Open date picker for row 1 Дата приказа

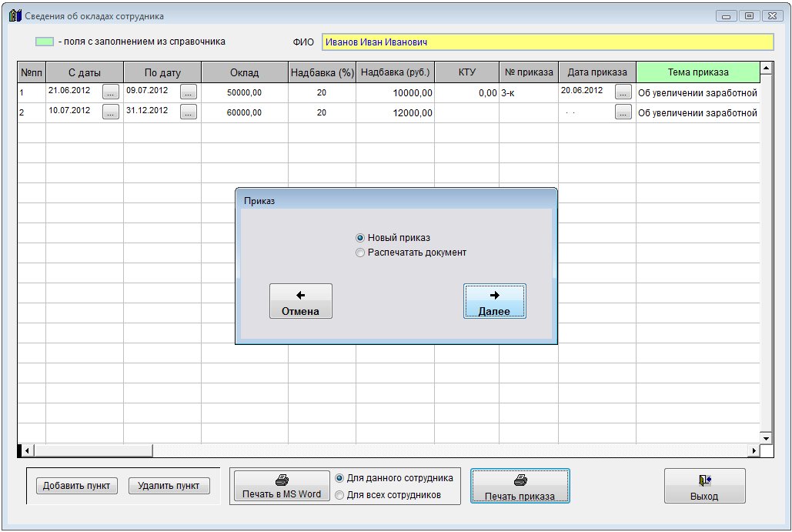pyautogui.click(x=623, y=92)
